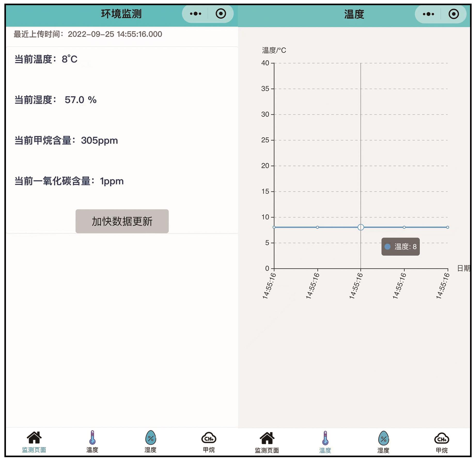
Task: Click the 最近上传时间 timestamp text
Action: tap(88, 34)
